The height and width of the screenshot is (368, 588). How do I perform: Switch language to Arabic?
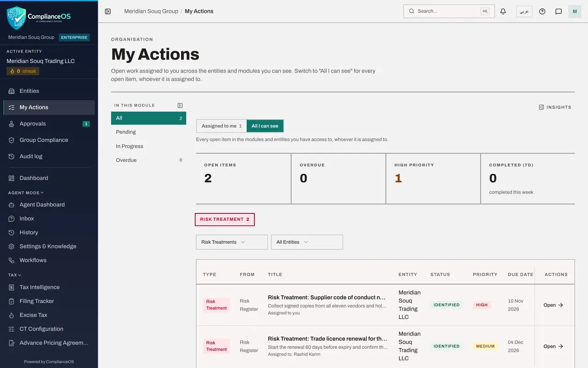[x=524, y=11]
